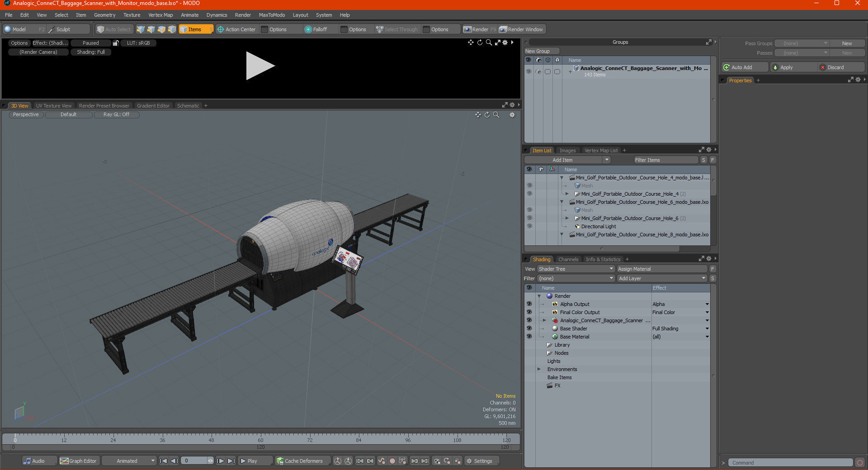Click the pan view icon in 3D viewport

(478, 115)
